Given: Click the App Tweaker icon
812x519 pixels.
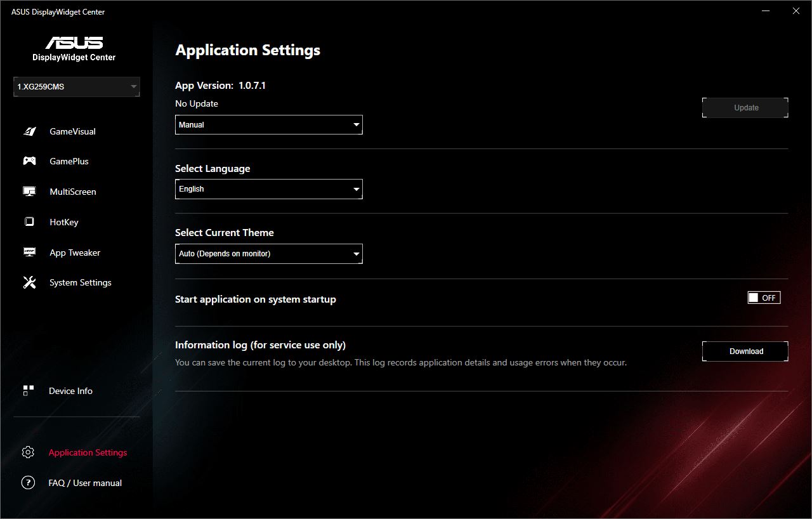Looking at the screenshot, I should tap(29, 253).
